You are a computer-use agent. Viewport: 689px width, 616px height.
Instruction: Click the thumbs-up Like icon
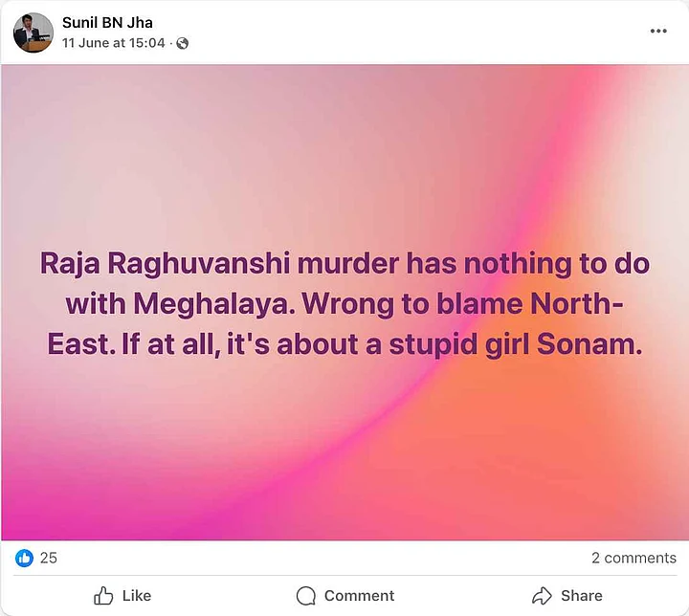click(x=103, y=596)
